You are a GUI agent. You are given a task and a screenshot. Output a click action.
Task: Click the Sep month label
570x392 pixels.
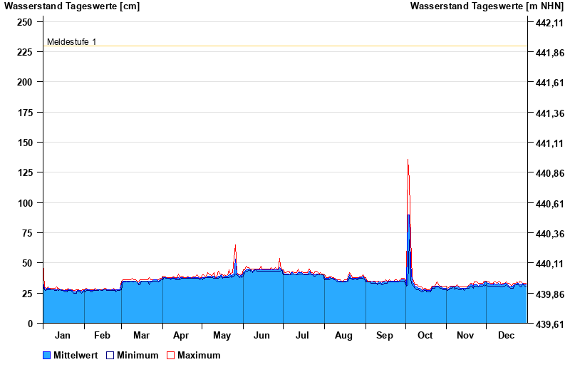tap(385, 335)
